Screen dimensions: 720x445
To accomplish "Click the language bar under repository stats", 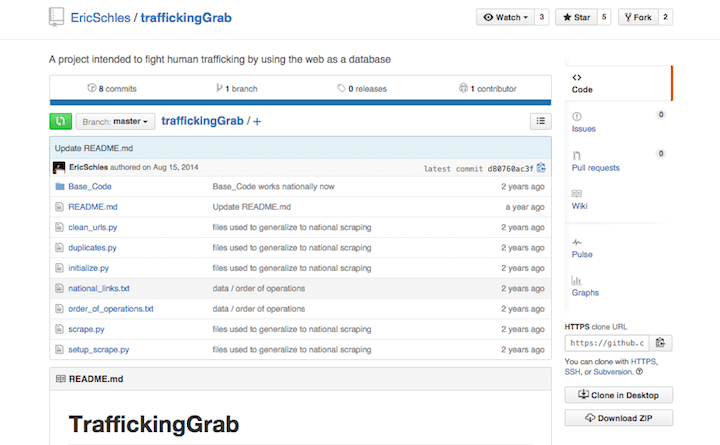I will [300, 102].
